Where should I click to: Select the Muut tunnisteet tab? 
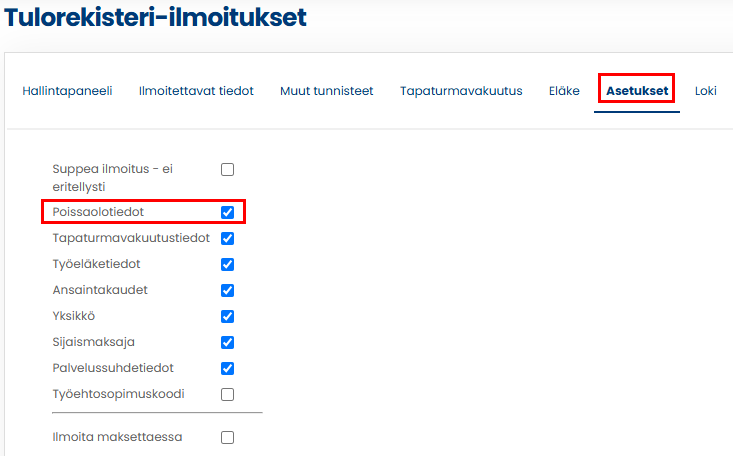click(326, 91)
